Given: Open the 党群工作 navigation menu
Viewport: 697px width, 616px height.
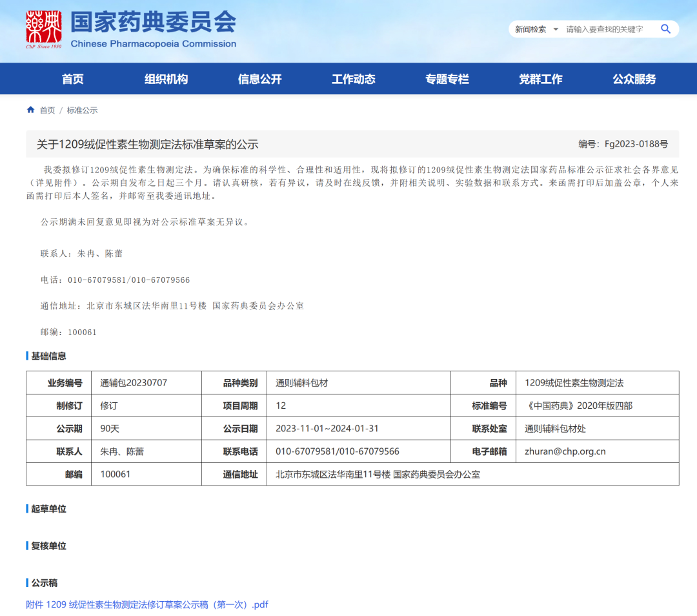Looking at the screenshot, I should point(541,79).
